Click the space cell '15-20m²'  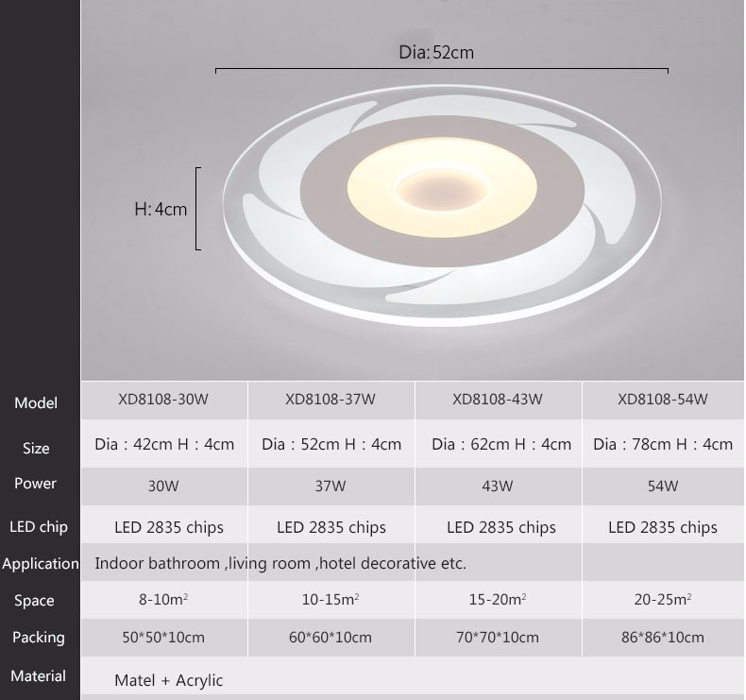pyautogui.click(x=497, y=599)
